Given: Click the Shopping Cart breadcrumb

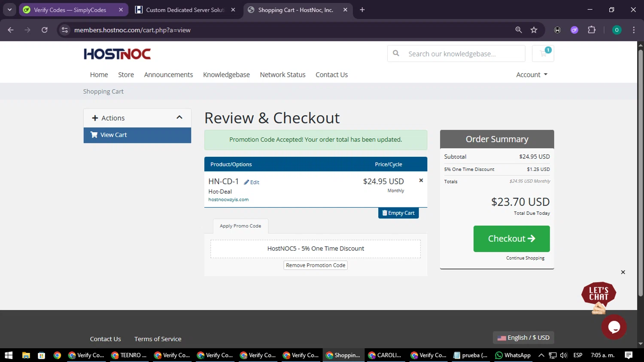Looking at the screenshot, I should [103, 91].
